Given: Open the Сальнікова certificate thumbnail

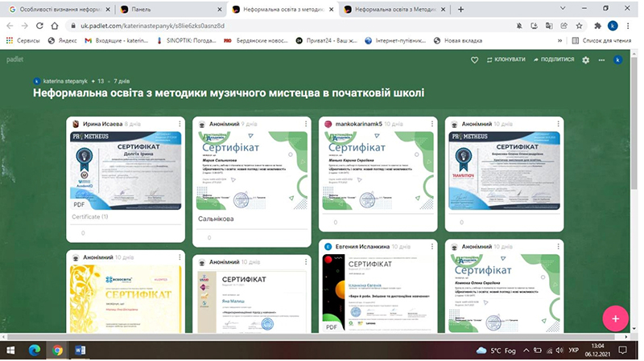Looking at the screenshot, I should pyautogui.click(x=252, y=170).
